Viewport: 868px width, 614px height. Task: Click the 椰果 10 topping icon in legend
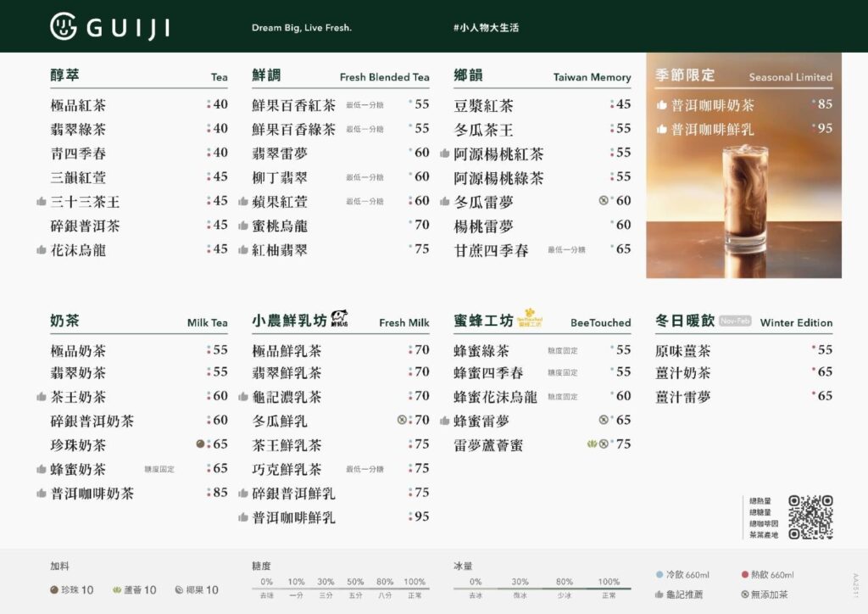click(x=179, y=590)
